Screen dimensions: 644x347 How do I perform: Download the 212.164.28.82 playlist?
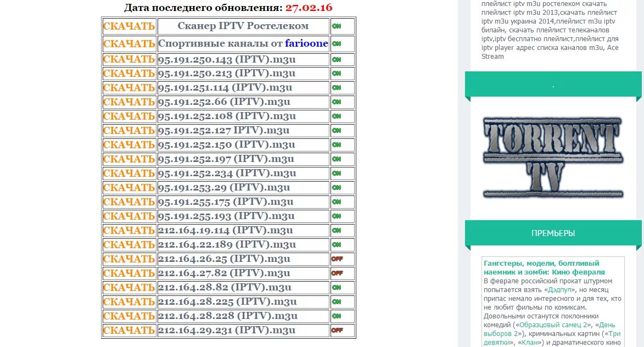point(129,288)
